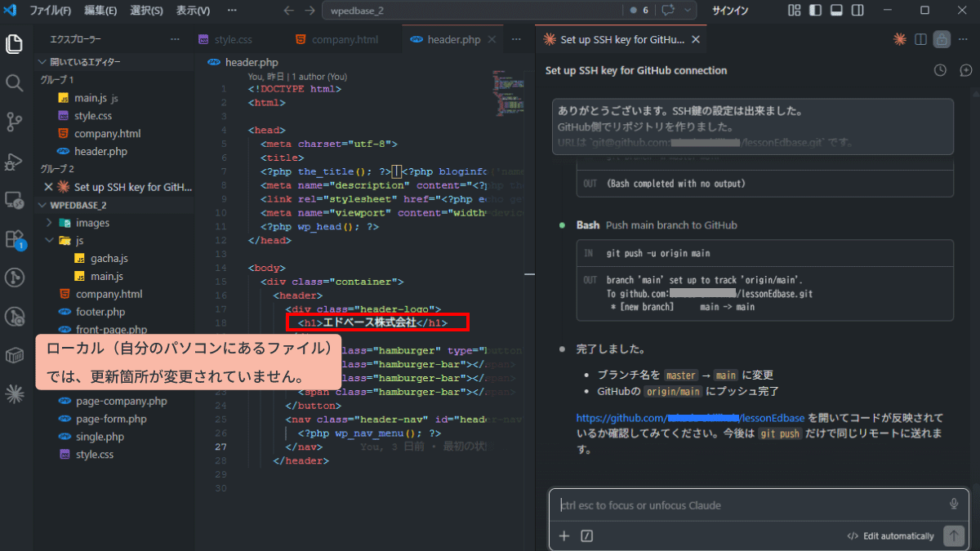Open the ファイル(F) menu
This screenshot has height=551, width=980.
coord(51,11)
